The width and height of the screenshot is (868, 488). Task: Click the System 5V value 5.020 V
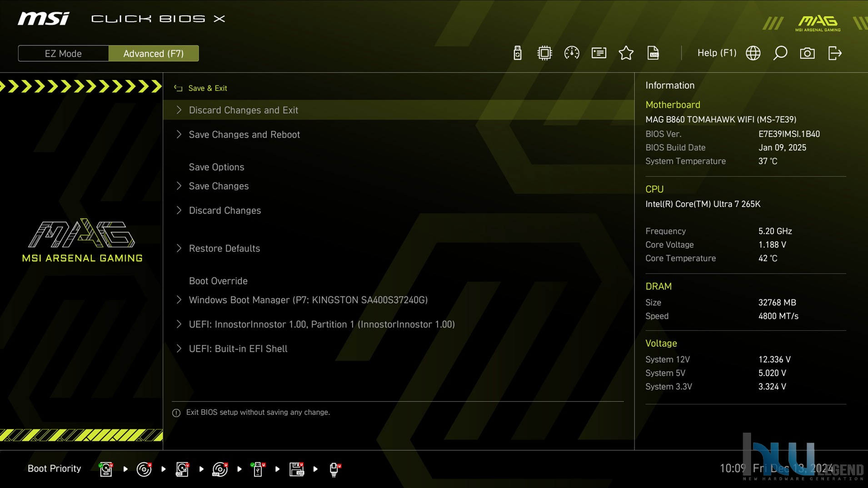[x=772, y=373]
